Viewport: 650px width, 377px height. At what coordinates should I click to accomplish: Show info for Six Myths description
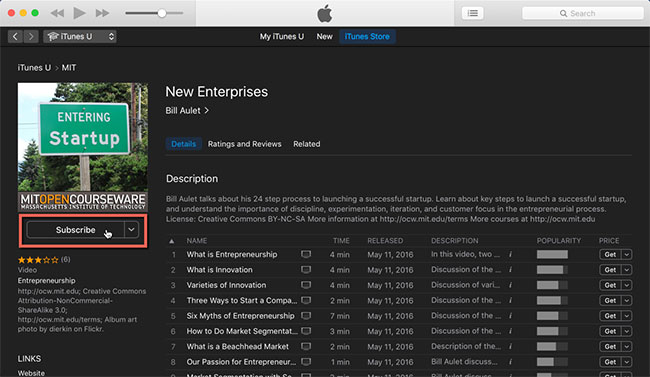(x=510, y=316)
